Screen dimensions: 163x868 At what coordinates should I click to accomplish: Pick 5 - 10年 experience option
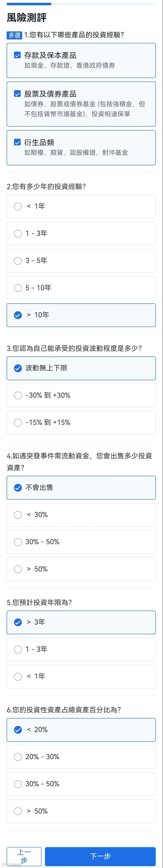coord(81,288)
